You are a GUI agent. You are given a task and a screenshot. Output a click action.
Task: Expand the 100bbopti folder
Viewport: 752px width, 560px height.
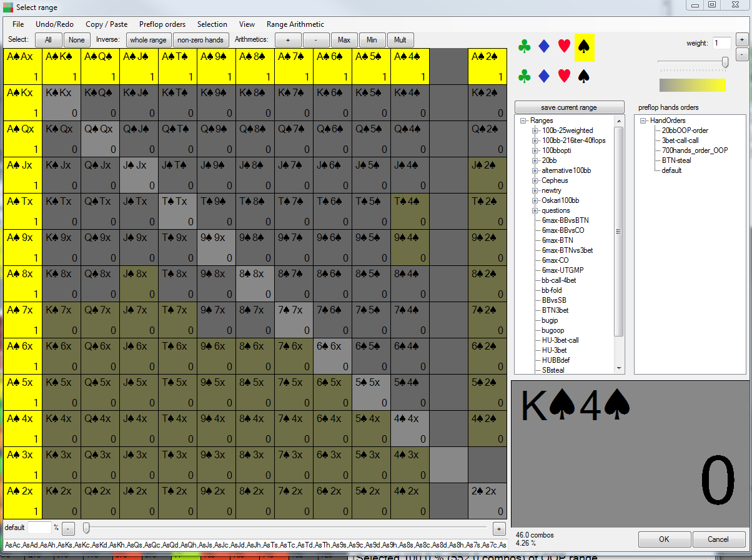535,150
